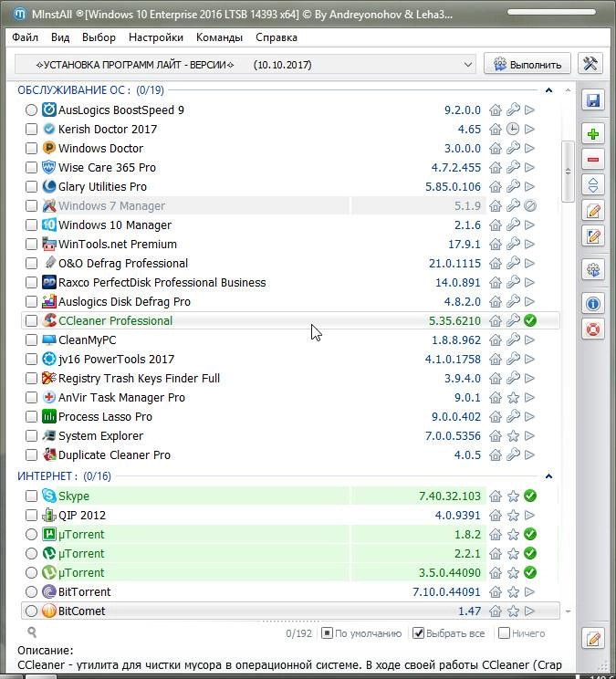Open homepage icon for AusLogics BoostSpeed 9
Screen dimensions: 616x679
pyautogui.click(x=496, y=110)
